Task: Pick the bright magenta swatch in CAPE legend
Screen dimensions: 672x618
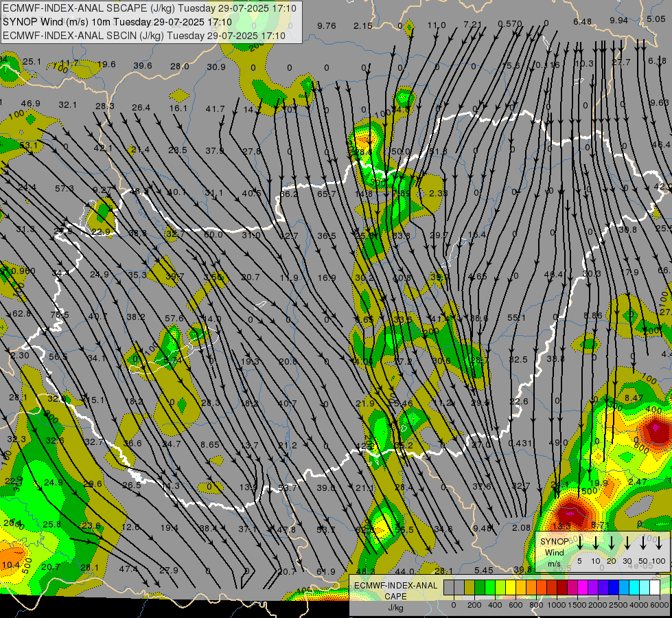Action: coord(583,588)
